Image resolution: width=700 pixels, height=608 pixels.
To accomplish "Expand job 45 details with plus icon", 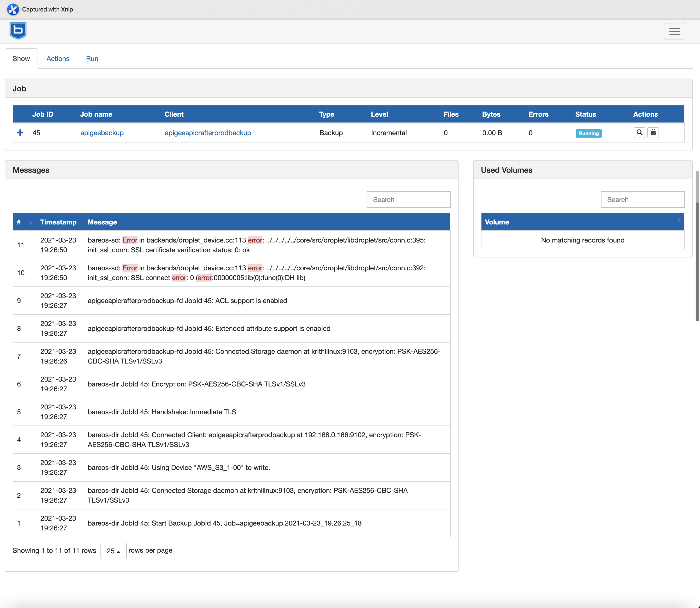I will tap(20, 133).
